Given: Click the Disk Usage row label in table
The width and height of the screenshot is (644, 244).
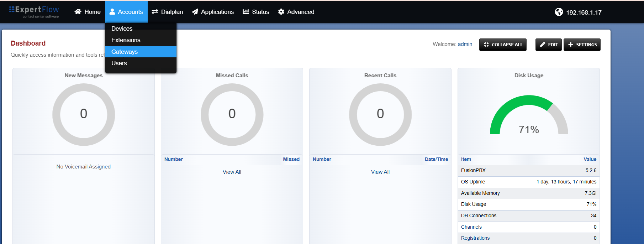Looking at the screenshot, I should [474, 204].
